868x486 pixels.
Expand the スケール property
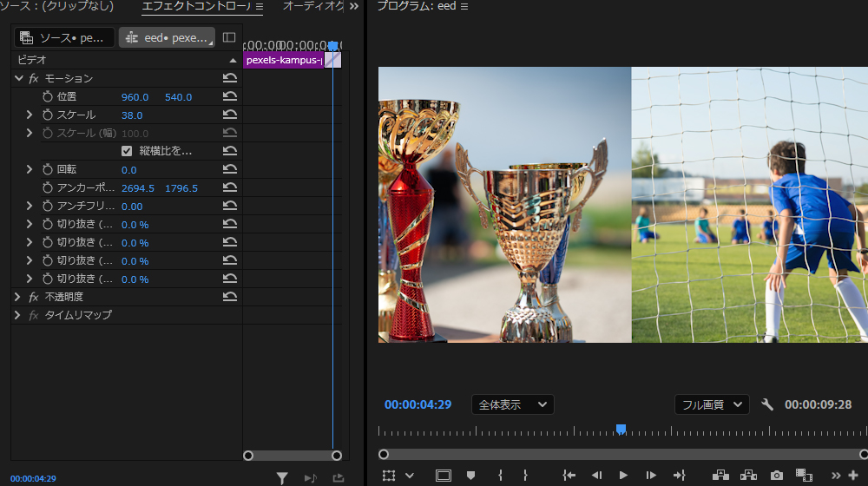tap(30, 115)
